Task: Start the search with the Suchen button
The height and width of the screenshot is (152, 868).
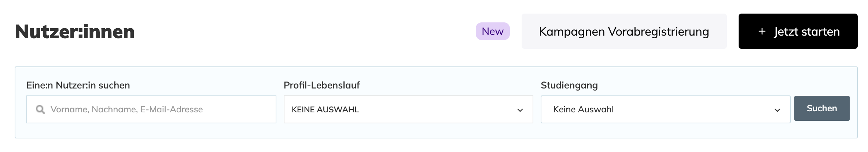Action: point(822,108)
